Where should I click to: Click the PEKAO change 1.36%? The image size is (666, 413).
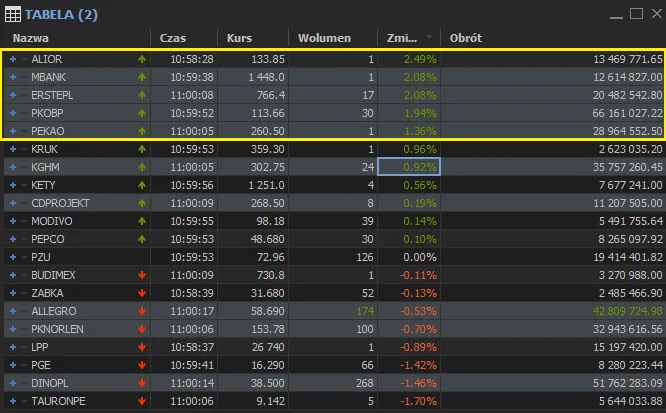tap(420, 131)
